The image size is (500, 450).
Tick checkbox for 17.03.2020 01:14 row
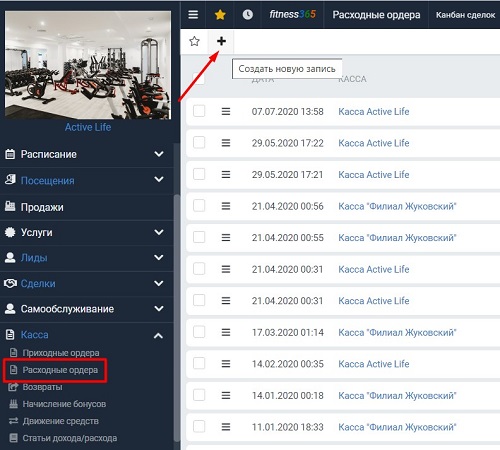pyautogui.click(x=199, y=332)
